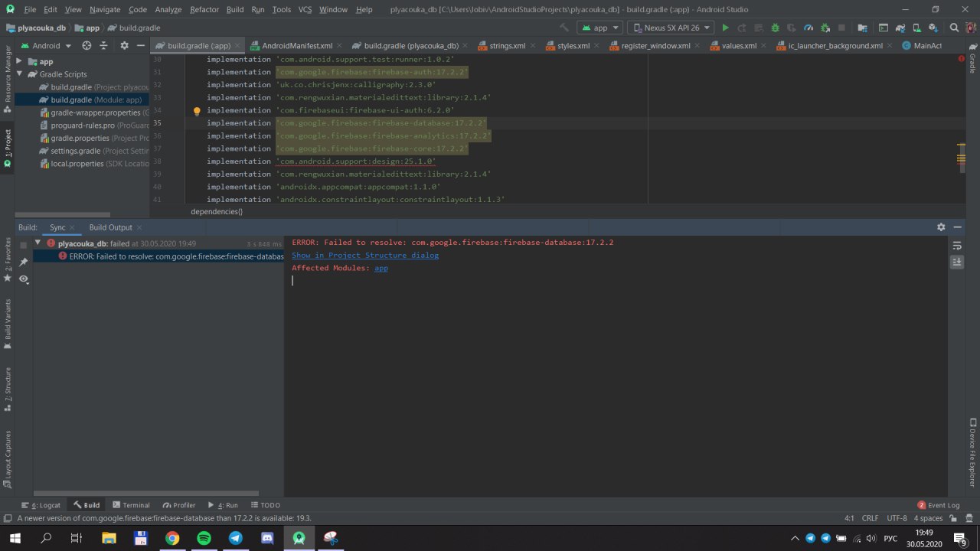Open the Refactor menu
Image resolution: width=980 pixels, height=551 pixels.
pyautogui.click(x=204, y=9)
